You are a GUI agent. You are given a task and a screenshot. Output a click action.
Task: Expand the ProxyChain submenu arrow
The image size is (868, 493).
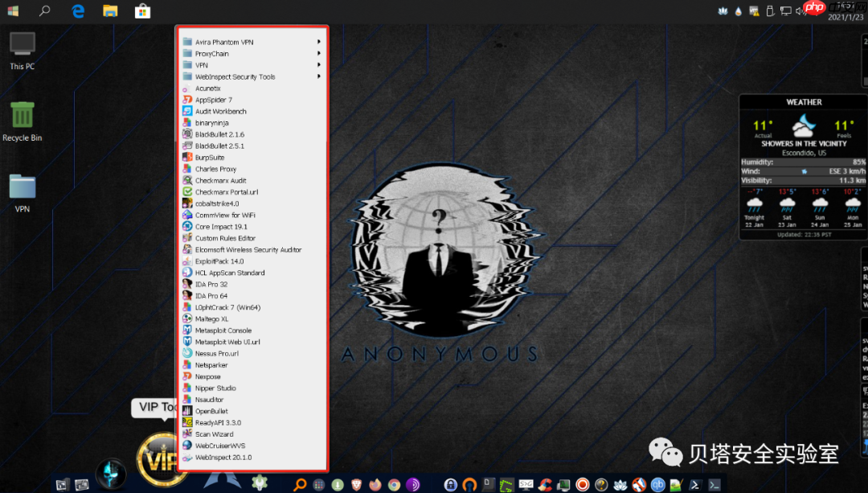click(x=319, y=54)
